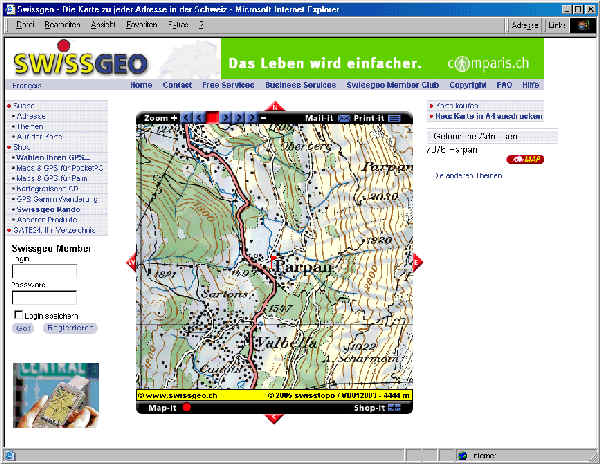Screen dimensions: 600x464
Task: Open the Business Services link
Action: tap(300, 85)
